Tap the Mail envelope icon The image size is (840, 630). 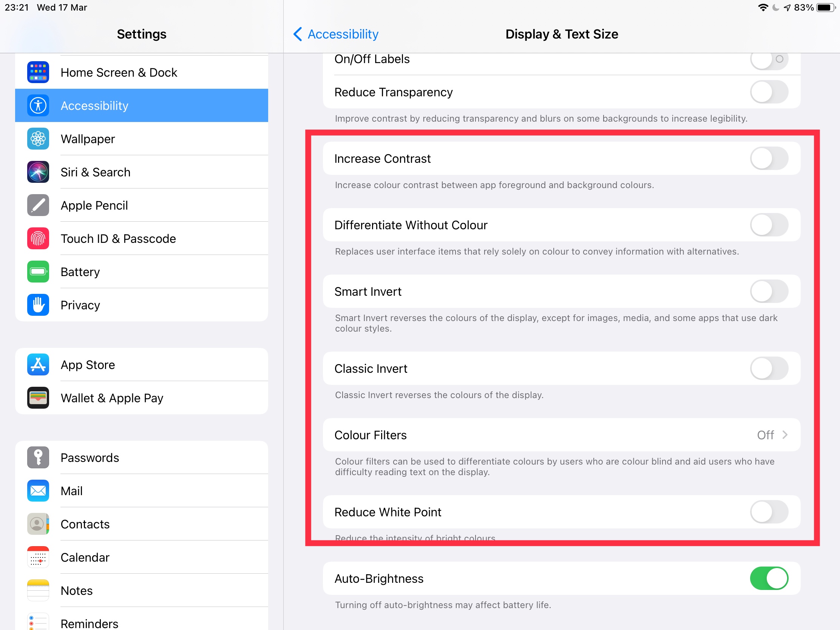pos(38,491)
